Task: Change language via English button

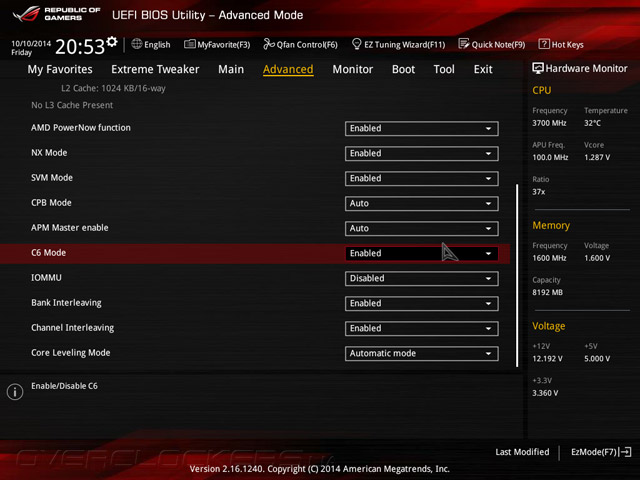Action: (151, 44)
